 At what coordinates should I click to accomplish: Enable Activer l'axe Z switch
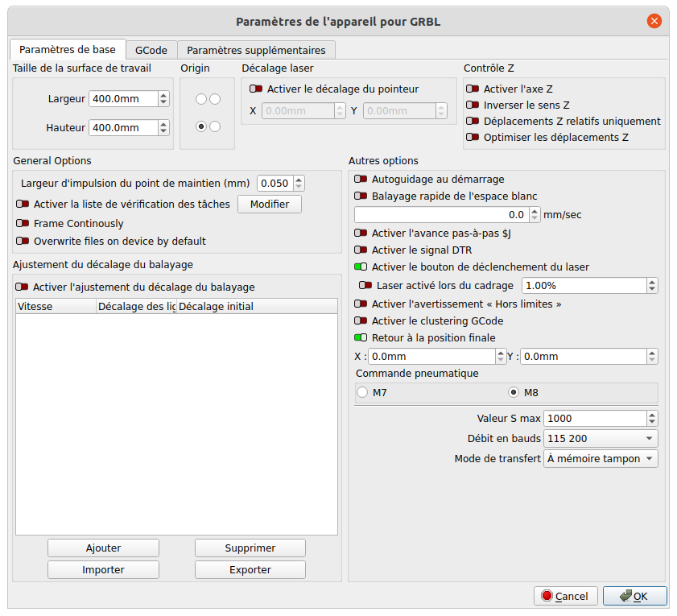pos(473,89)
